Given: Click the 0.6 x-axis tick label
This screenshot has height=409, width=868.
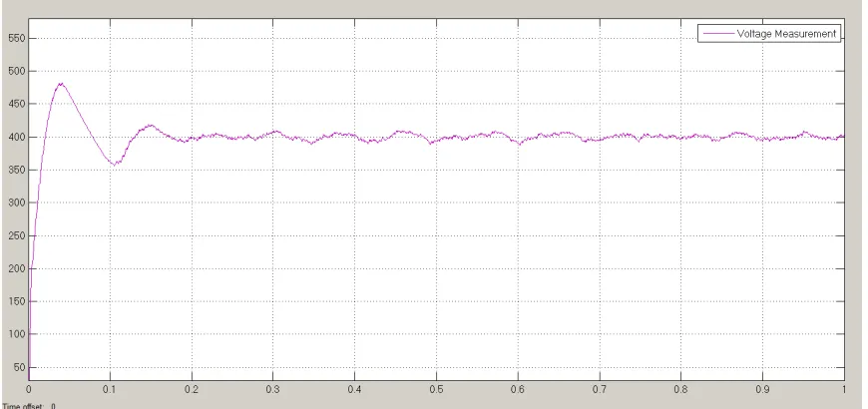Looking at the screenshot, I should pyautogui.click(x=518, y=390).
